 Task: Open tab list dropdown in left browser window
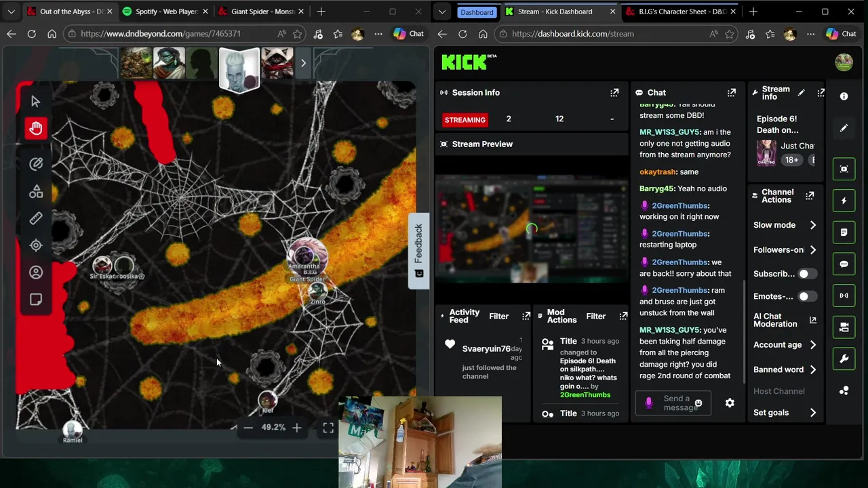tap(11, 12)
